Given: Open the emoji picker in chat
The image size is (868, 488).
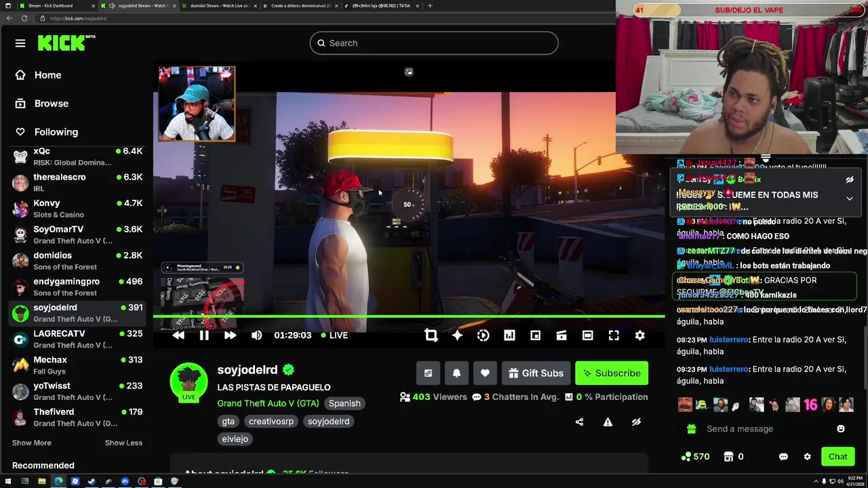Looking at the screenshot, I should [841, 429].
